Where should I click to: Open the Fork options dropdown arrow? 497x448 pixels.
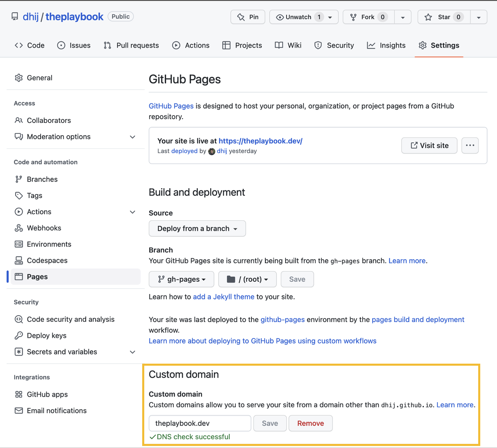click(403, 17)
